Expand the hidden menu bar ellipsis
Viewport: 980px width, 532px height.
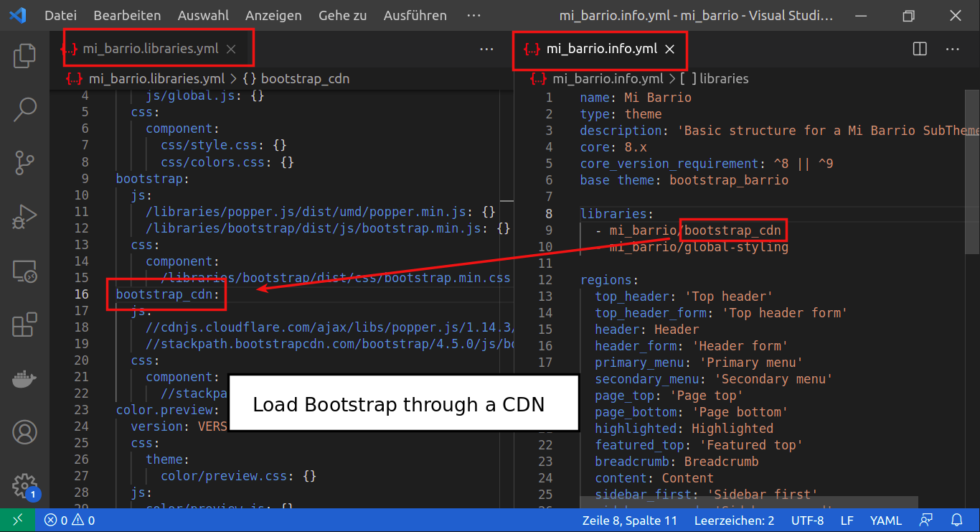point(473,14)
